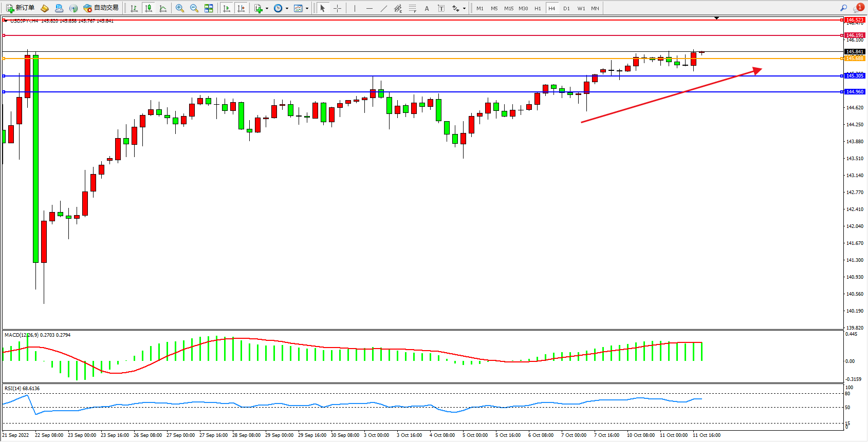The width and height of the screenshot is (868, 442).
Task: Toggle AutoTrading (自动交易) button
Action: 101,8
